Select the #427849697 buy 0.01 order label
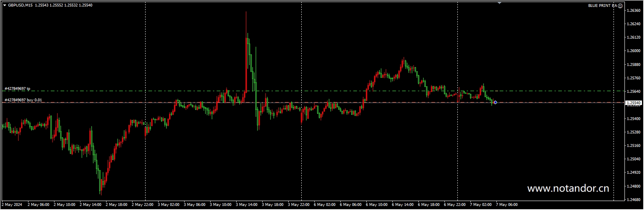 (23, 100)
